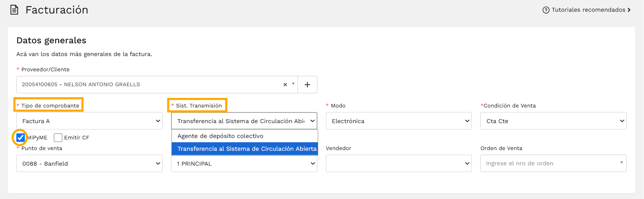Image resolution: width=644 pixels, height=199 pixels.
Task: Open the Tutoriales recomendados link
Action: pyautogui.click(x=588, y=10)
